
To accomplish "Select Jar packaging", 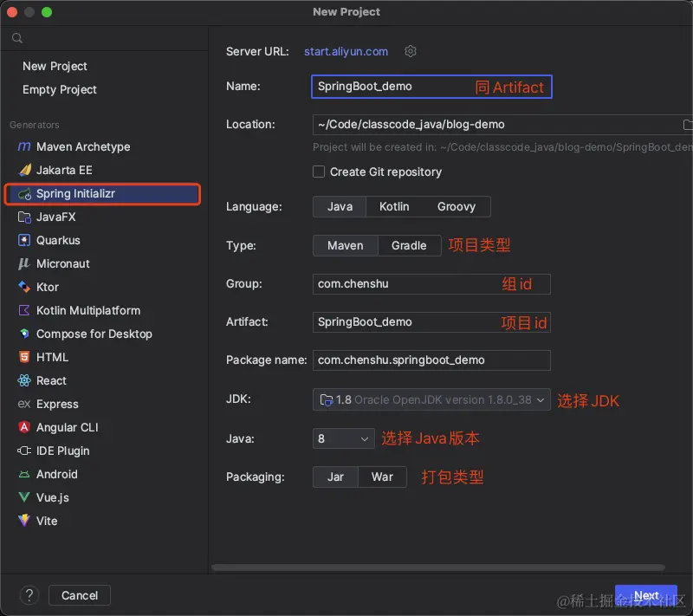I will point(335,477).
